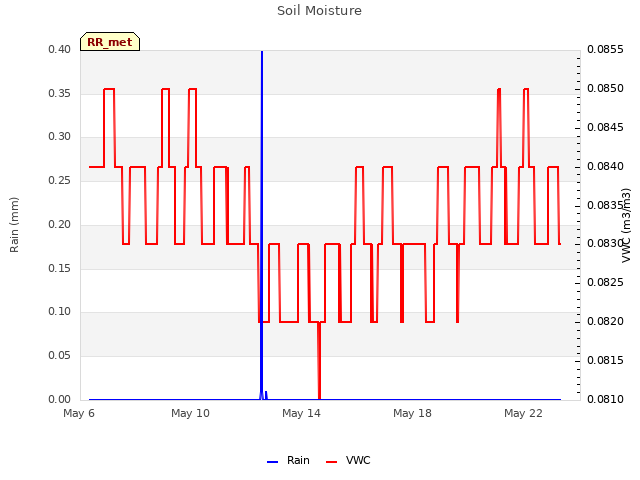Click the 0.15 left axis value

point(59,268)
